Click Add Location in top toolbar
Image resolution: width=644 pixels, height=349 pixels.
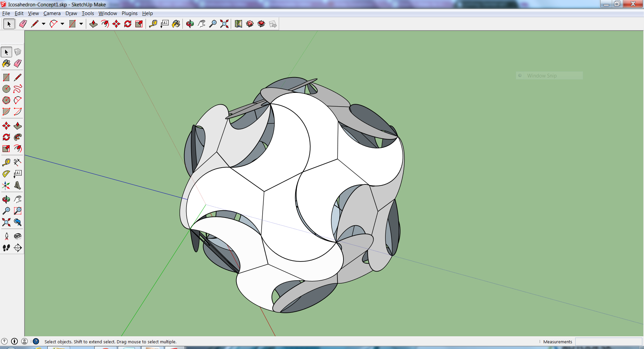(238, 24)
